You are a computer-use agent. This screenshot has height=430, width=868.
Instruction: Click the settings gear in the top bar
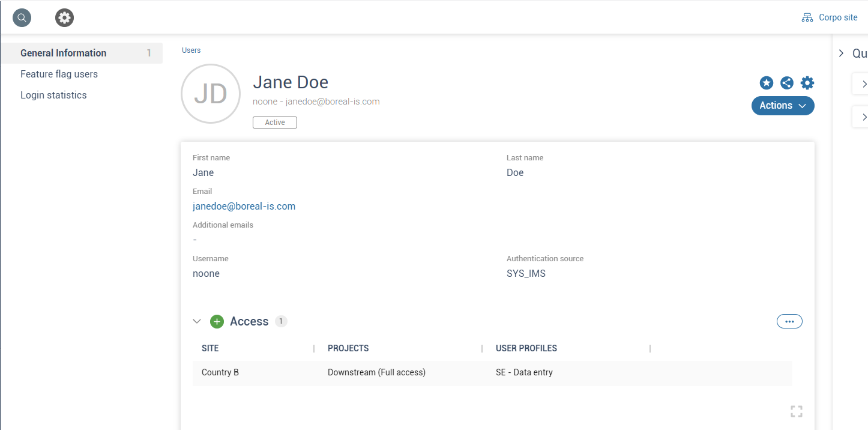click(64, 17)
